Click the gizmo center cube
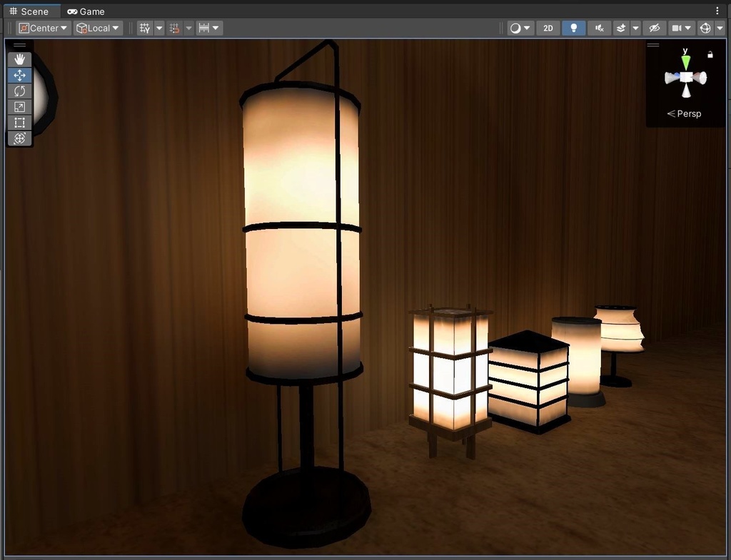The width and height of the screenshot is (731, 560). click(686, 78)
